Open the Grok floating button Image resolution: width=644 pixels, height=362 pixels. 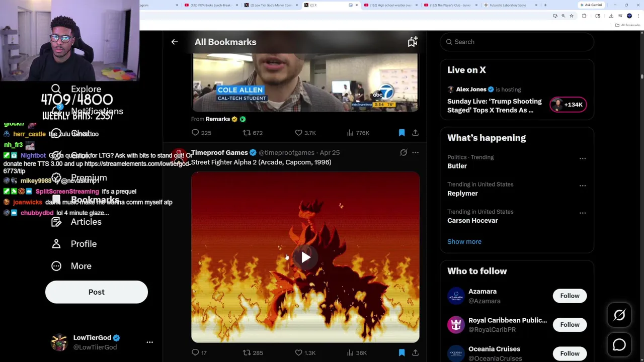point(619,315)
